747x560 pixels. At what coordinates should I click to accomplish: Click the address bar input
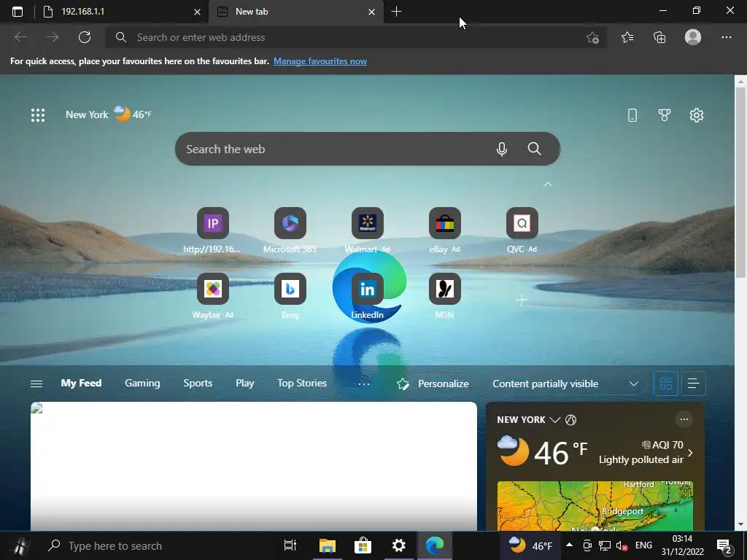tap(356, 37)
